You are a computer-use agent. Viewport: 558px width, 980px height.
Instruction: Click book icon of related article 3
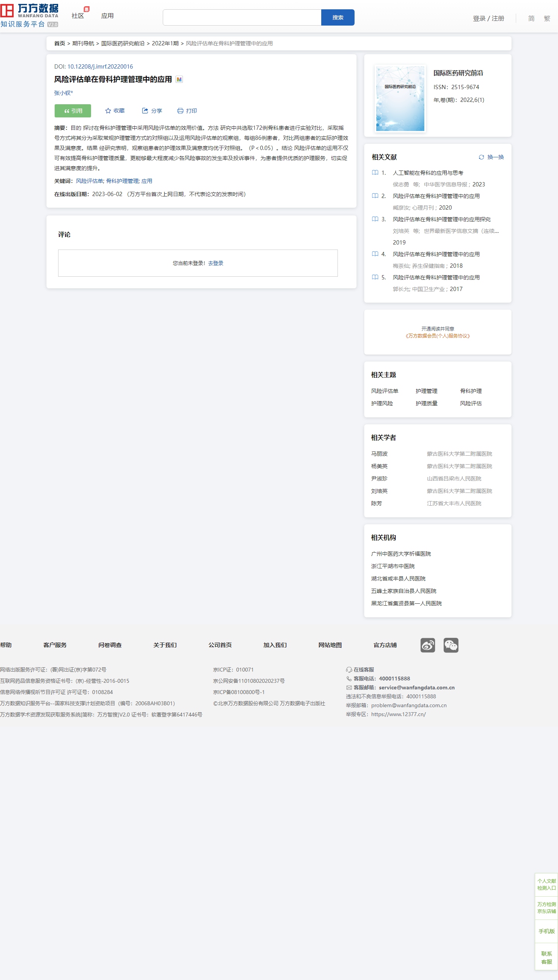pyautogui.click(x=375, y=219)
